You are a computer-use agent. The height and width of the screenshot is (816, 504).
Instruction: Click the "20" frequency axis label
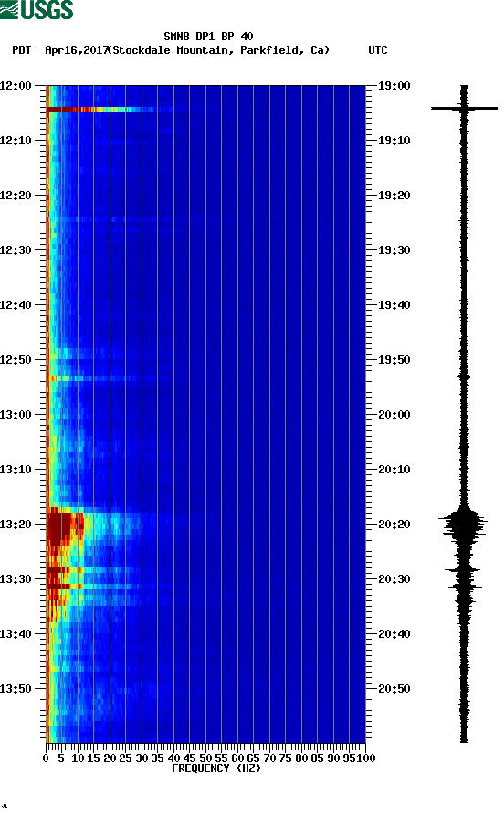[110, 758]
